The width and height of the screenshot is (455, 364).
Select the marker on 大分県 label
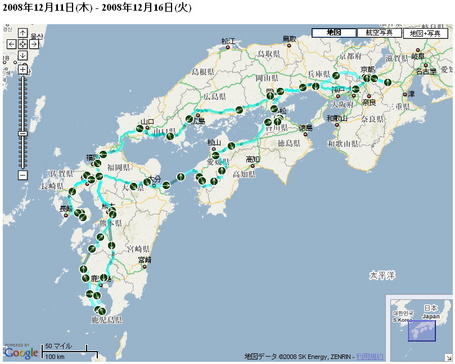(133, 187)
